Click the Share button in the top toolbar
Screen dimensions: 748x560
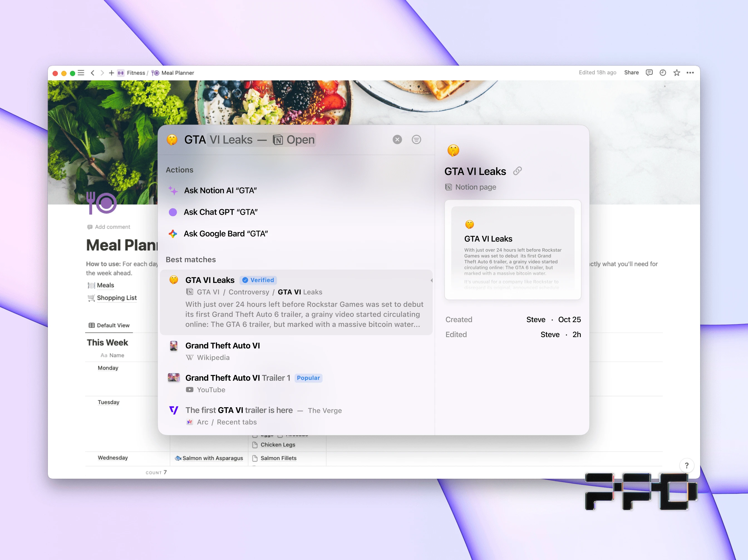pos(631,72)
